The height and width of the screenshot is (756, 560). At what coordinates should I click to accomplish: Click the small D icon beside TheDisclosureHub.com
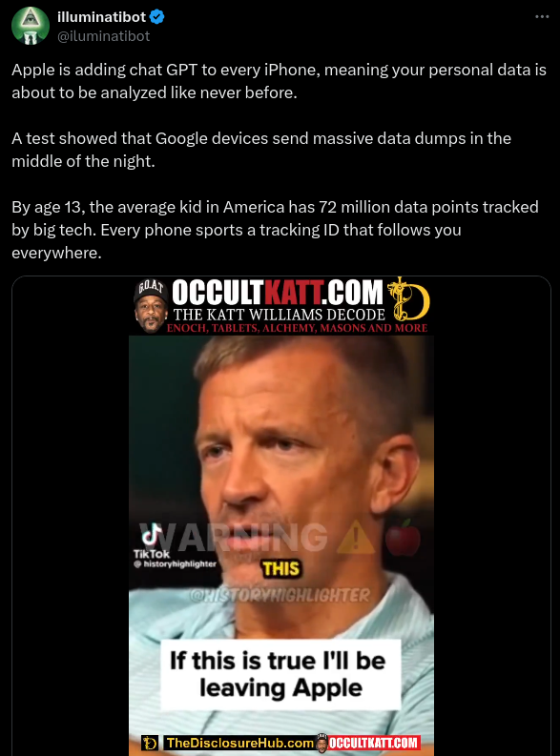[150, 743]
